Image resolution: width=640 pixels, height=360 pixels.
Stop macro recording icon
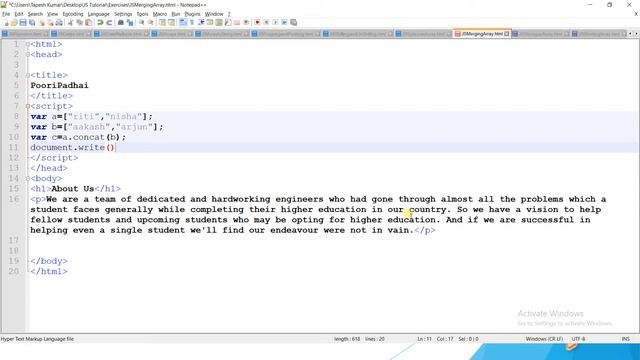266,22
